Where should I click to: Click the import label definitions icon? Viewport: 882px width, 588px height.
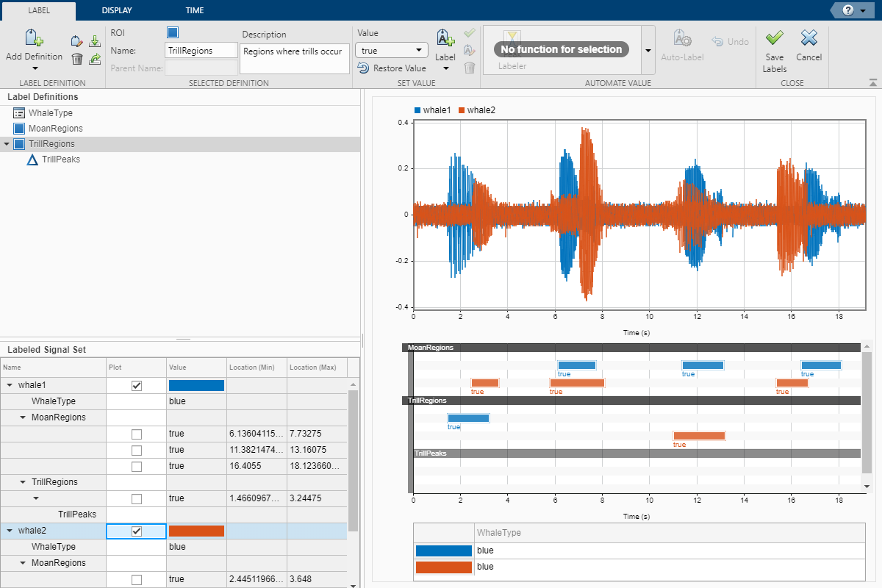click(x=95, y=41)
